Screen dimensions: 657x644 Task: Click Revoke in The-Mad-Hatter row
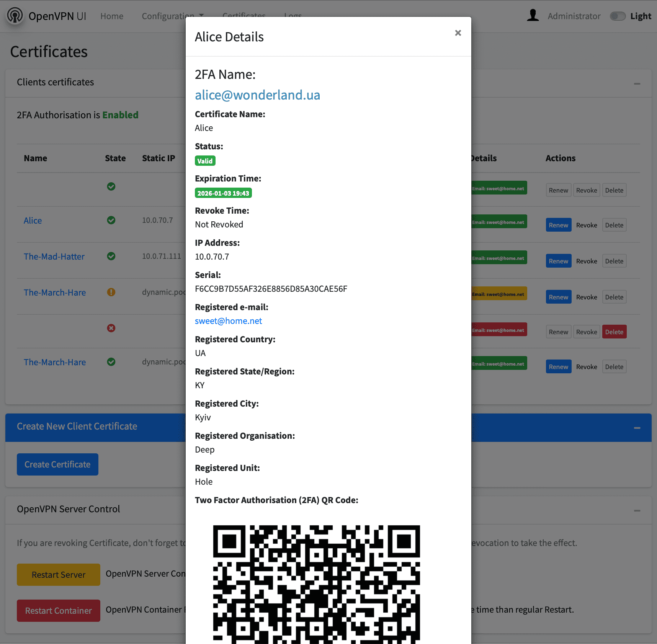click(587, 261)
